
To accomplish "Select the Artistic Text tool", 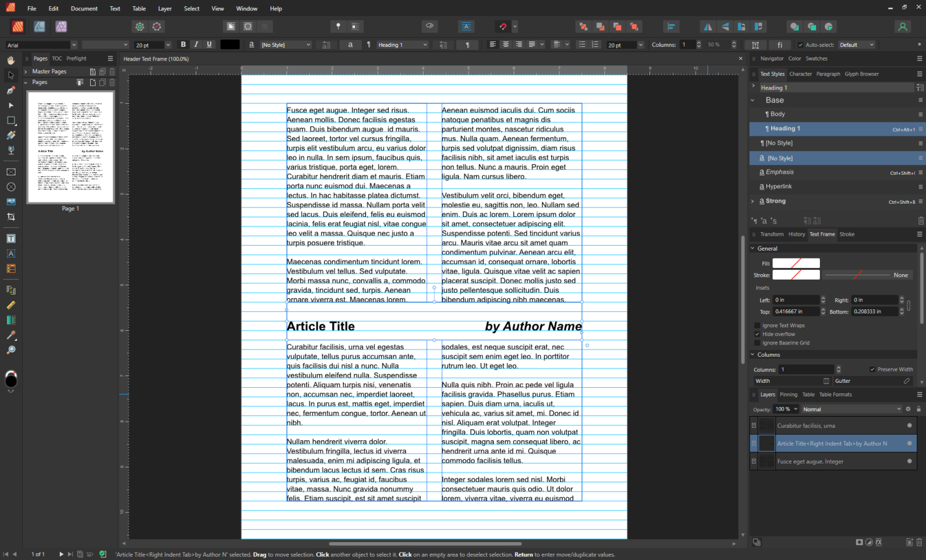I will pyautogui.click(x=10, y=253).
